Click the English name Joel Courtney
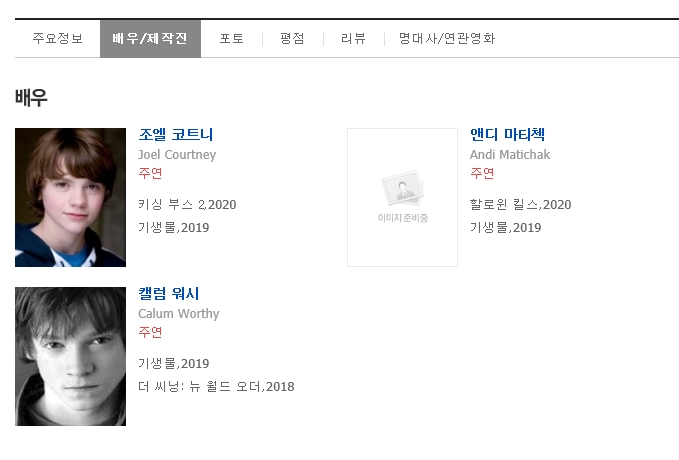 pos(177,155)
